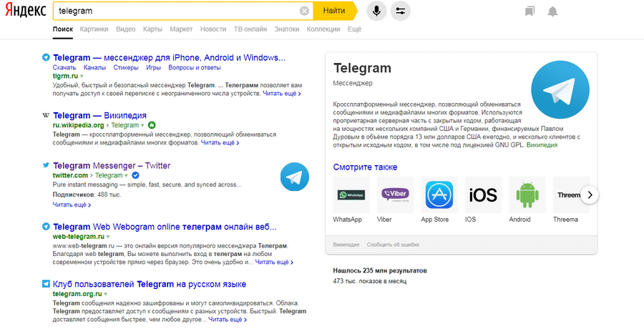This screenshot has width=644, height=334.
Task: Click the telegram.org.ru result favicon
Action: (46, 284)
